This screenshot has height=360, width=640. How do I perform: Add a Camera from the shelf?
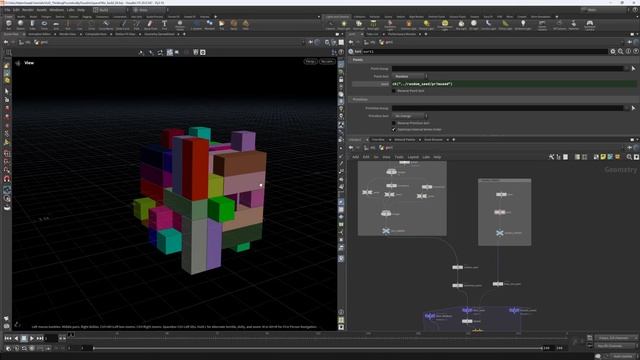(x=330, y=25)
